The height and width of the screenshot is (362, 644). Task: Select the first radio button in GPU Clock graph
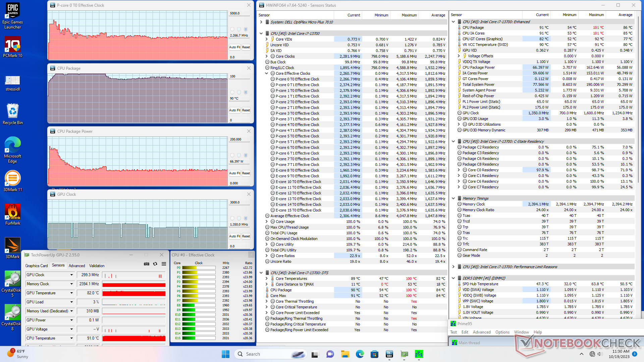coord(232,218)
